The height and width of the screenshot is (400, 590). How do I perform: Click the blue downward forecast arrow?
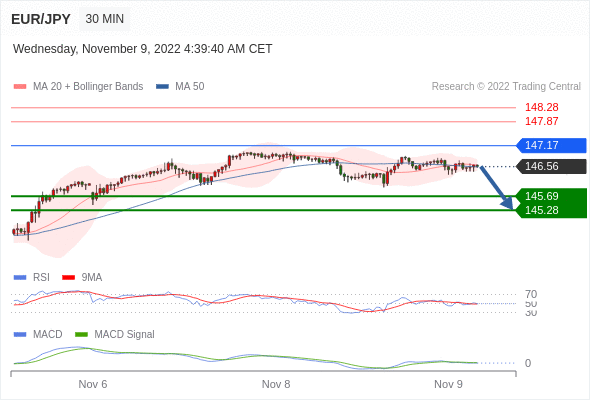coord(497,188)
